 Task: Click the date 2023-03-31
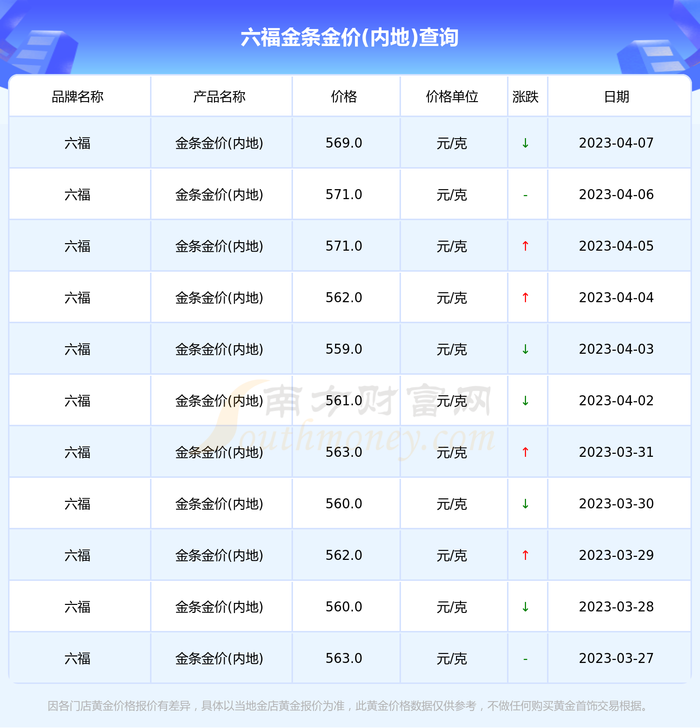tap(616, 452)
